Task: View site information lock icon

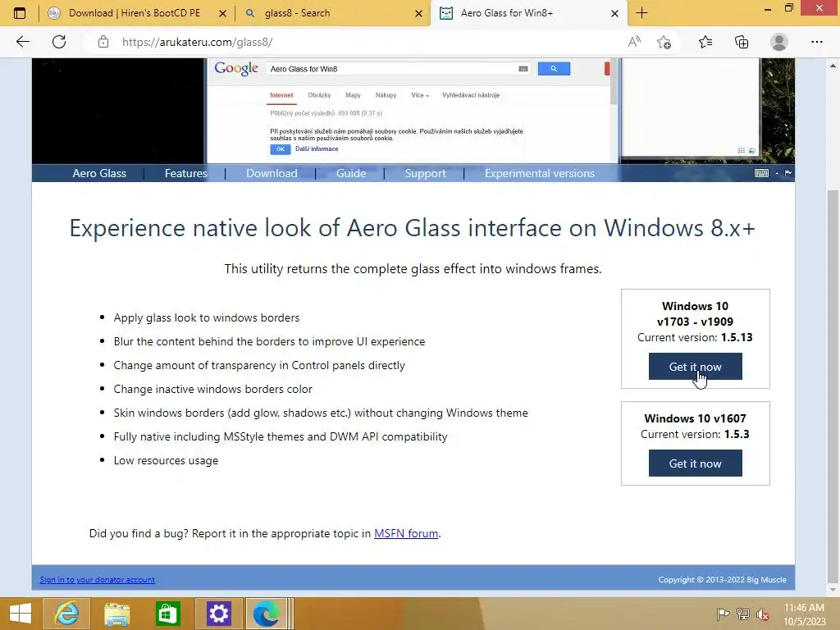Action: pyautogui.click(x=103, y=42)
